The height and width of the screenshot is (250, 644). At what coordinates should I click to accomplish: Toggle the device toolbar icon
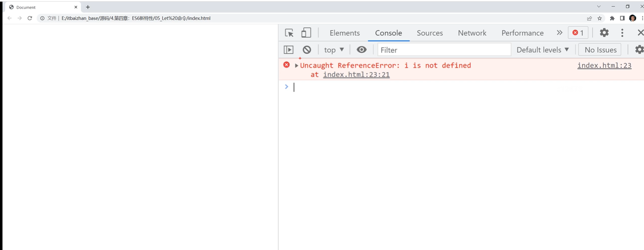[306, 33]
